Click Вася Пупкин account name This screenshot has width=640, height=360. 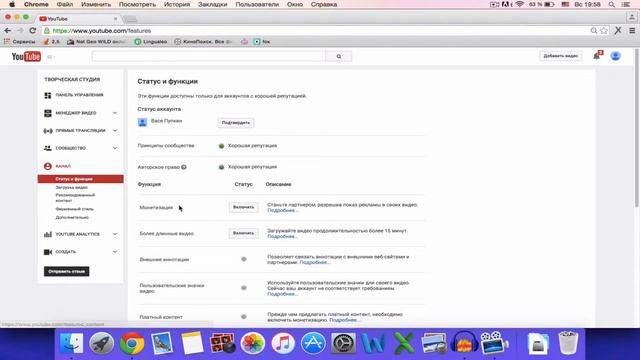tap(167, 121)
